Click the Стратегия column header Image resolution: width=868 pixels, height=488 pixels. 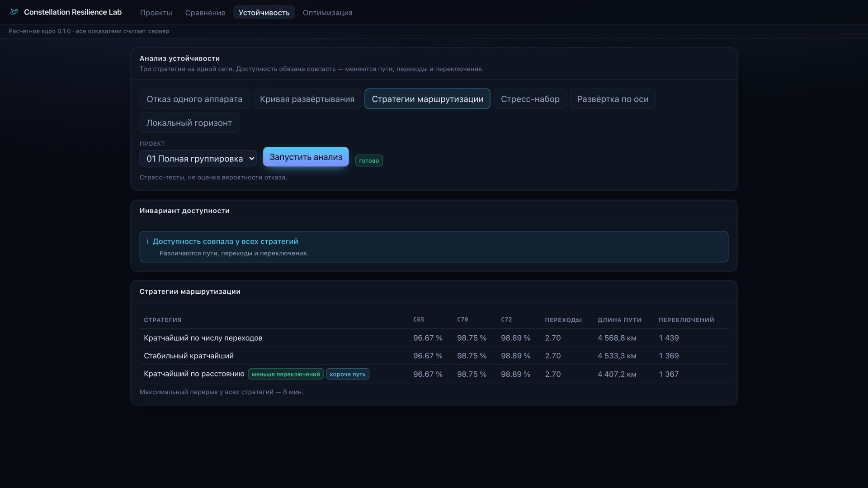click(x=163, y=320)
